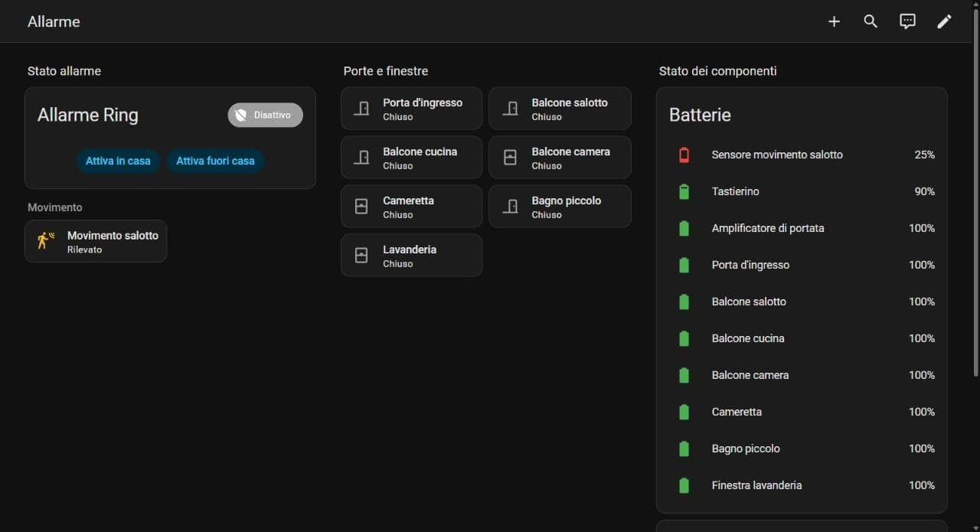Open the Cameretta window tile
This screenshot has width=980, height=532.
411,207
